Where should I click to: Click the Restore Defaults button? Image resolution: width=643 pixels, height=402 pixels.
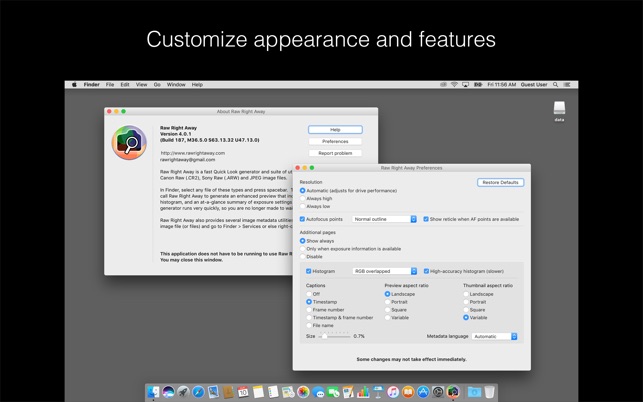coord(500,183)
